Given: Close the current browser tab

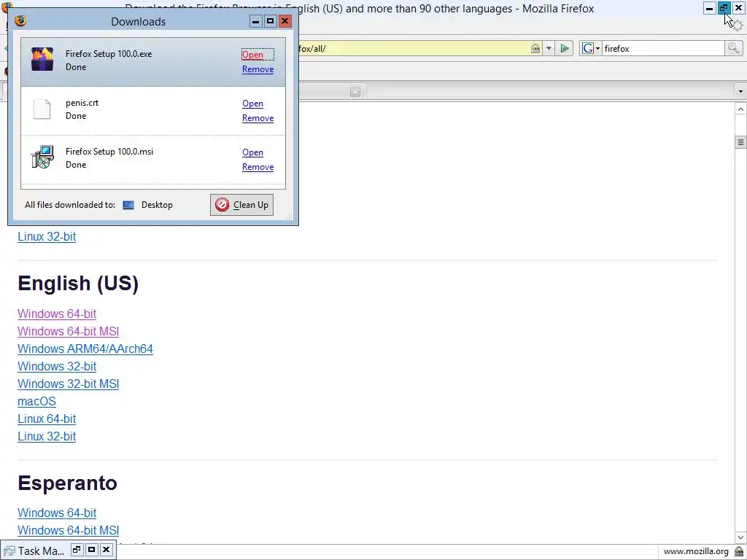Looking at the screenshot, I should pos(355,92).
